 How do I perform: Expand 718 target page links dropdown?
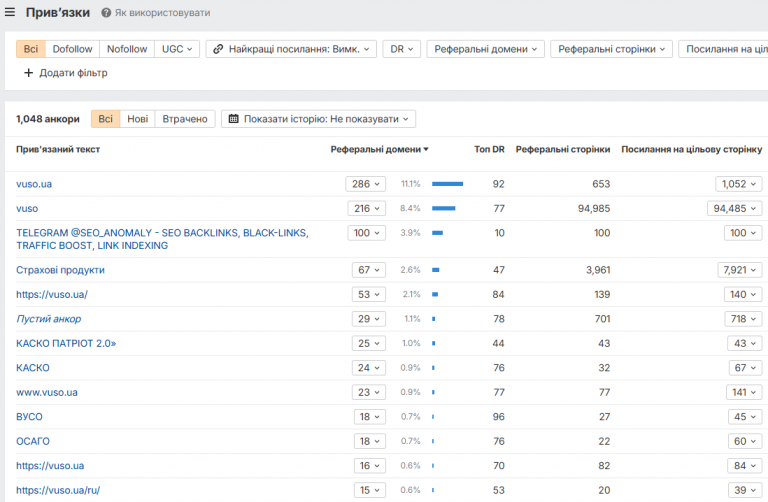click(x=743, y=319)
